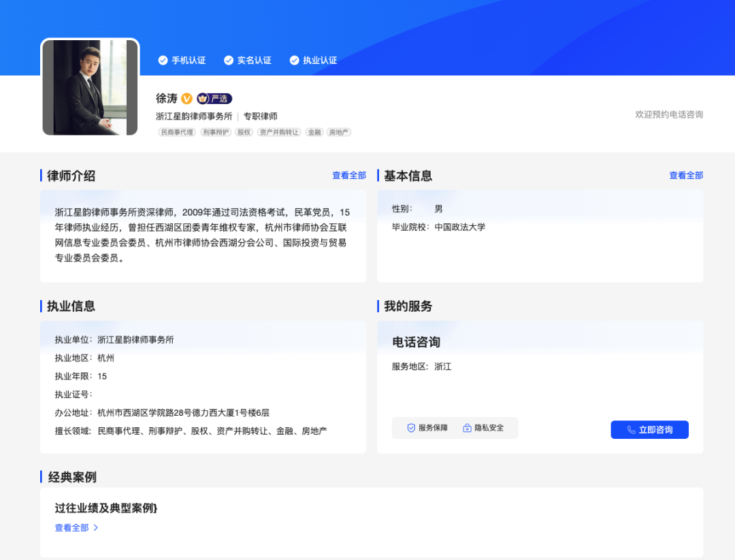
Task: Expand 查看全部 in 律师介绍 section
Action: point(348,176)
